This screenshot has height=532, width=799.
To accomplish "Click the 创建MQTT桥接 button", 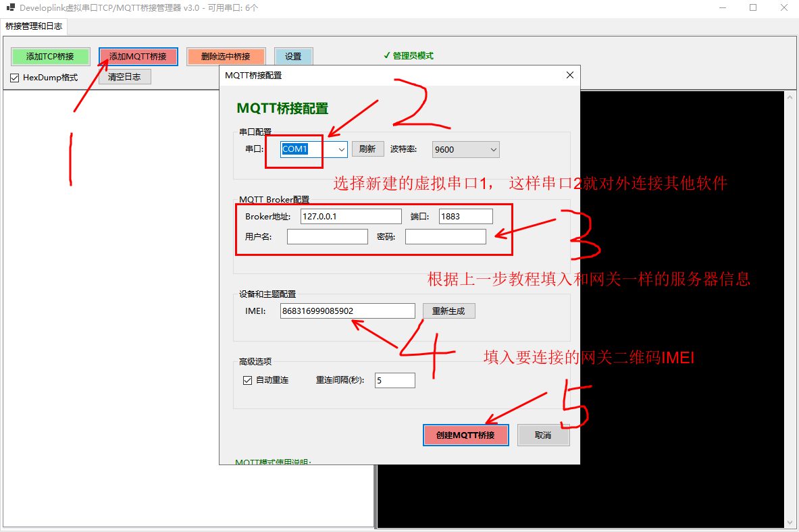I will [465, 435].
